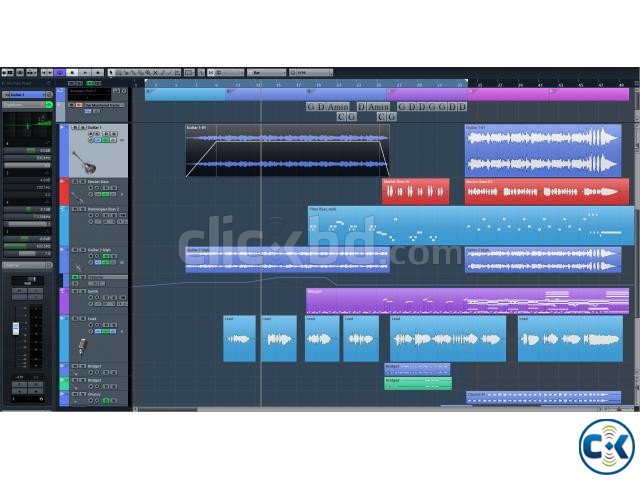This screenshot has height=480, width=640.
Task: Select the first G chord event
Action: click(311, 107)
